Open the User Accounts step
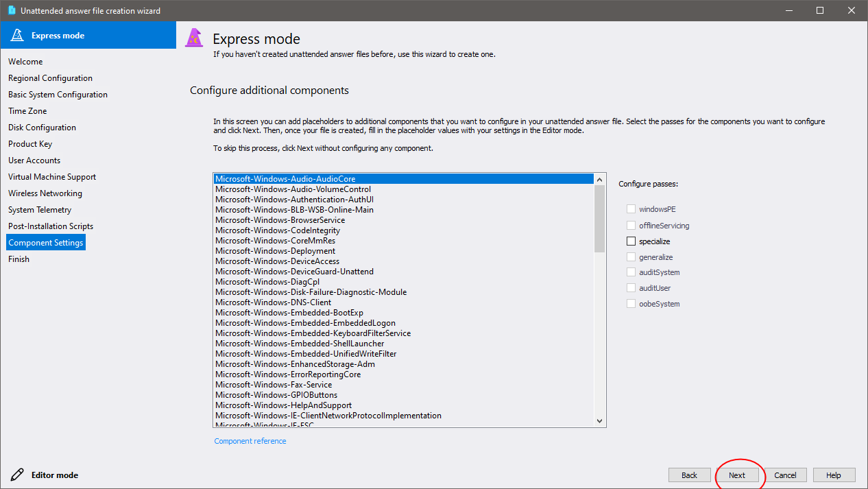Viewport: 868px width, 489px height. tap(34, 160)
